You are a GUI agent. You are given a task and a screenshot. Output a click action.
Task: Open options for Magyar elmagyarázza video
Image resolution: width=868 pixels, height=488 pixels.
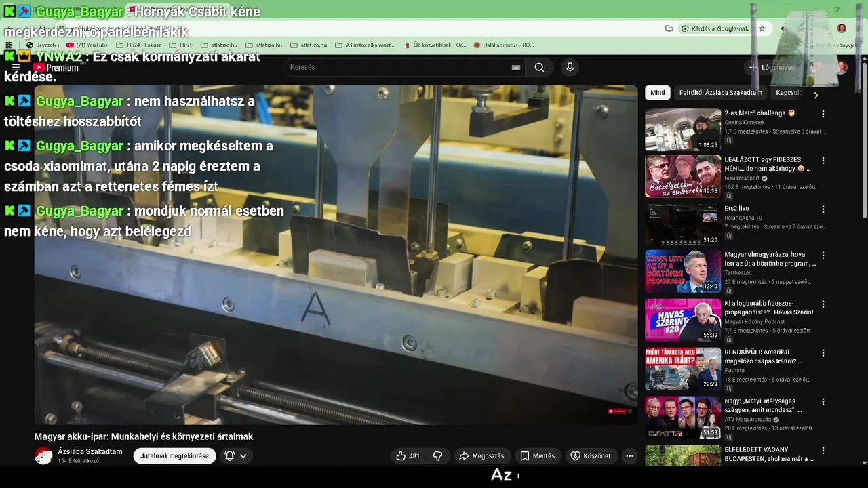pyautogui.click(x=823, y=256)
